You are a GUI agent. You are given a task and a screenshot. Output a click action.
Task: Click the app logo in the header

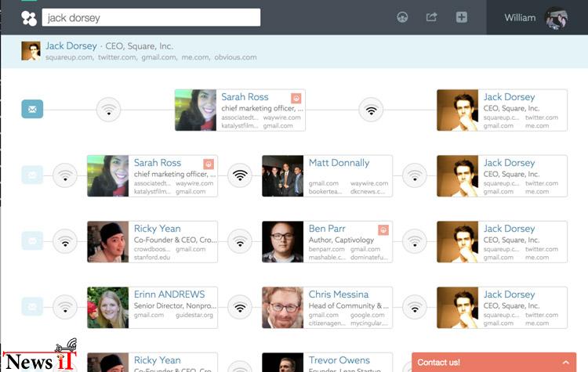29,18
